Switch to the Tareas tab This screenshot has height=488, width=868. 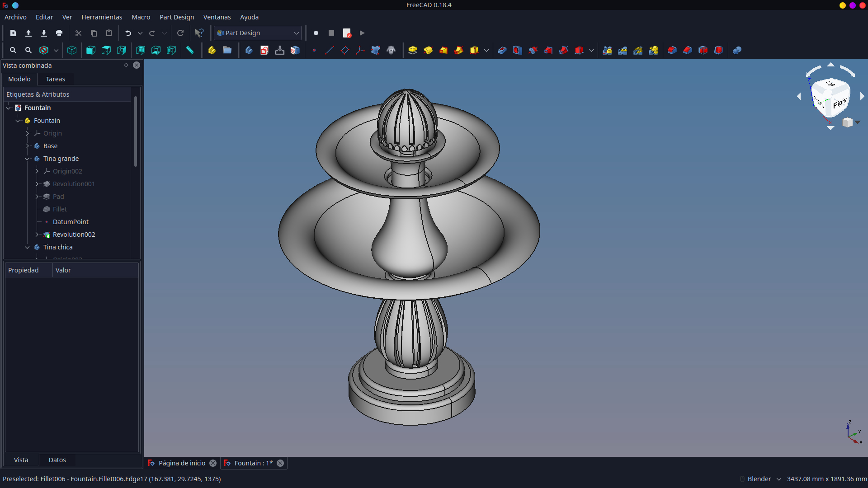pyautogui.click(x=56, y=79)
